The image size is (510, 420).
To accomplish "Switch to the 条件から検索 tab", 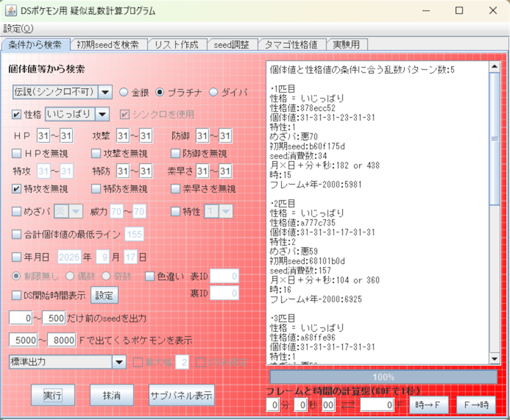I will click(x=35, y=45).
